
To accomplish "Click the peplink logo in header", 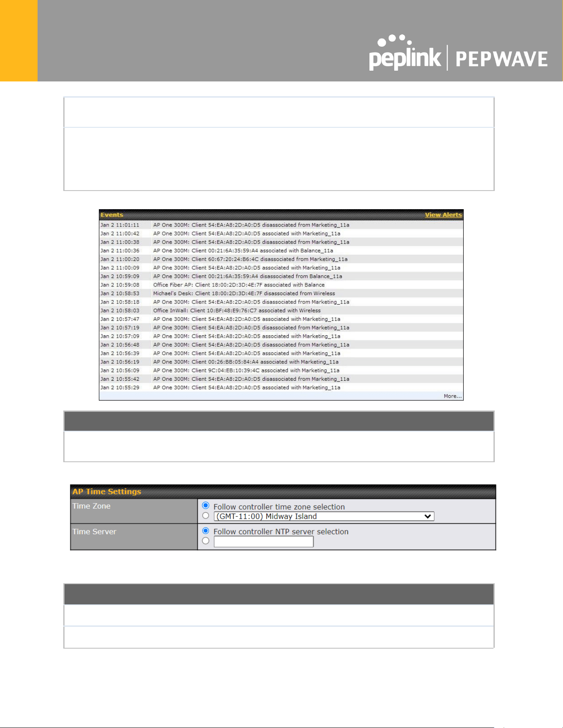I will coord(405,53).
